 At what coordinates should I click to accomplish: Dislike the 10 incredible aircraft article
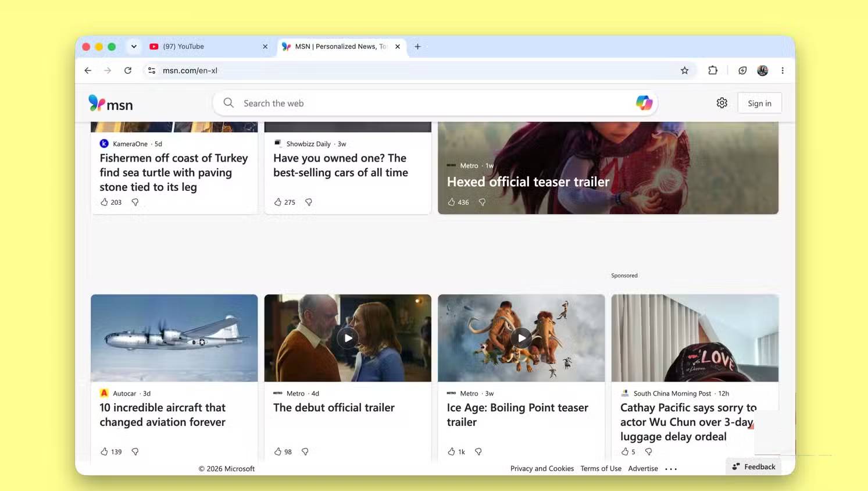click(135, 451)
